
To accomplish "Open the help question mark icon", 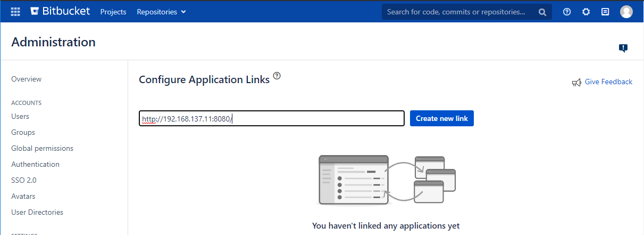I will tap(567, 12).
